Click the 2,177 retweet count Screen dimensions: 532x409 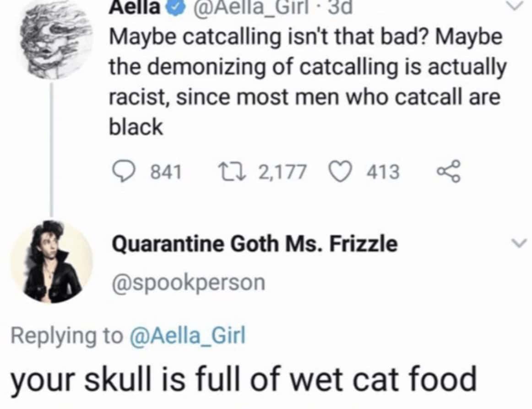click(x=282, y=172)
